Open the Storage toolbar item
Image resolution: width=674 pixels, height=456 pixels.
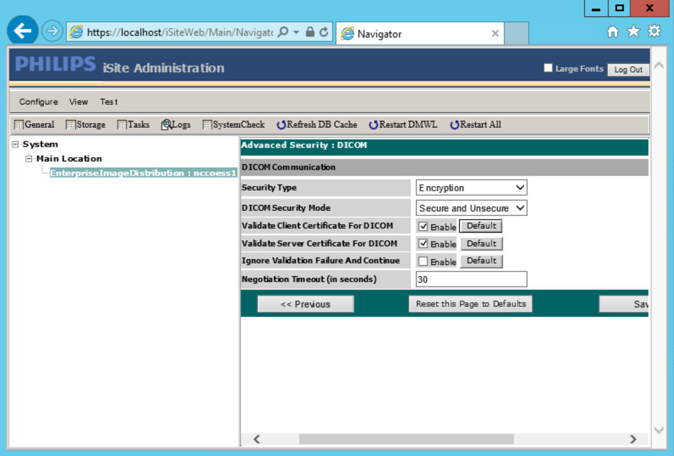click(x=85, y=125)
